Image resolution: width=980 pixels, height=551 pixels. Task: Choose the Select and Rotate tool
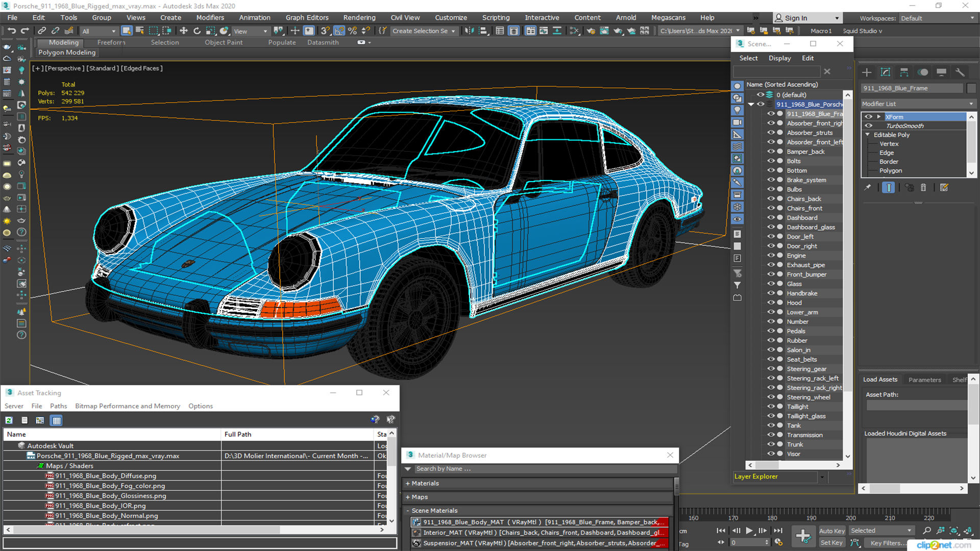click(197, 31)
